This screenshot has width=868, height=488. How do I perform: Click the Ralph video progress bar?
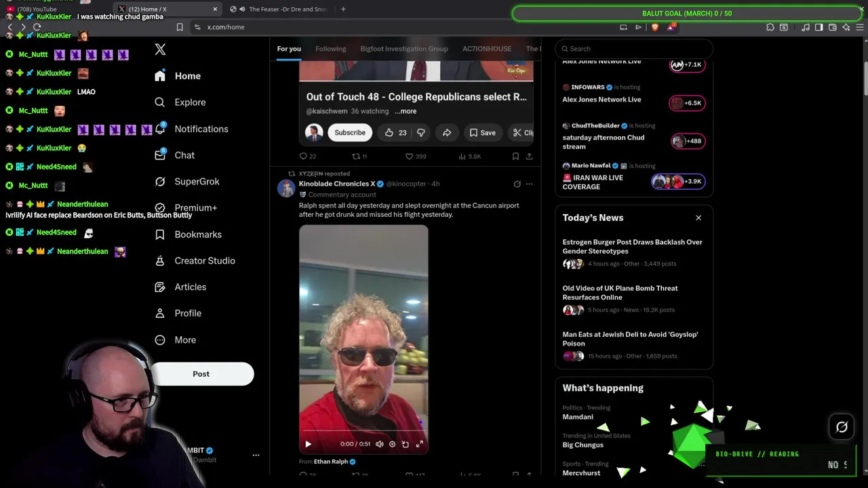click(x=363, y=431)
